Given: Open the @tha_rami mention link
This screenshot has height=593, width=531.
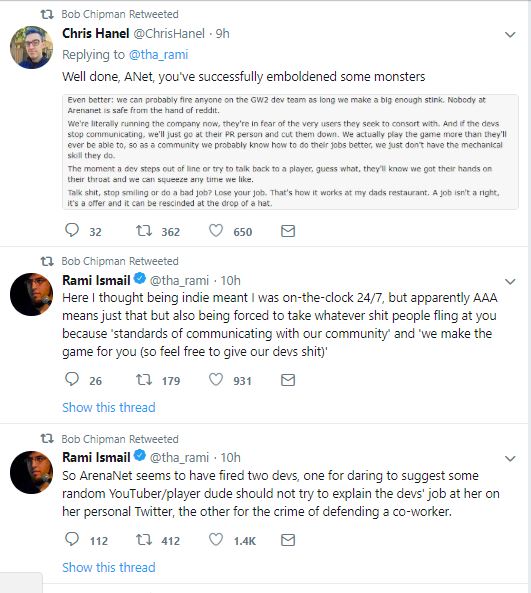Looking at the screenshot, I should [158, 55].
